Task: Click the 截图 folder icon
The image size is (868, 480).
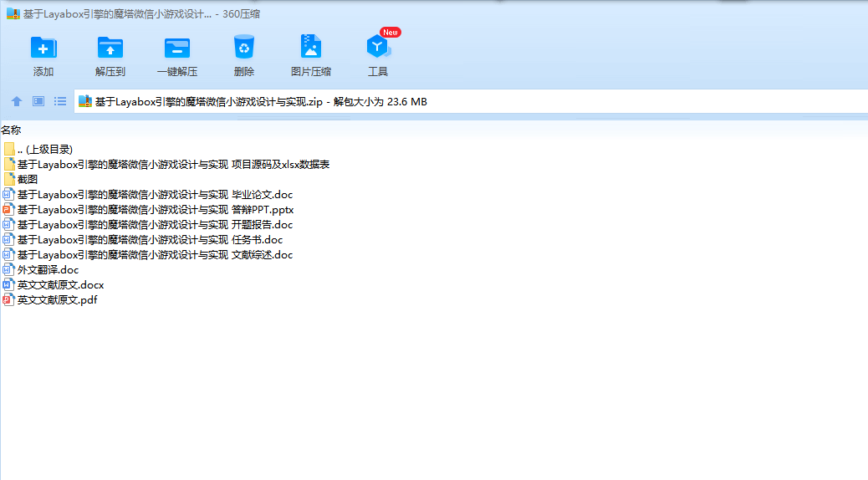Action: click(9, 180)
